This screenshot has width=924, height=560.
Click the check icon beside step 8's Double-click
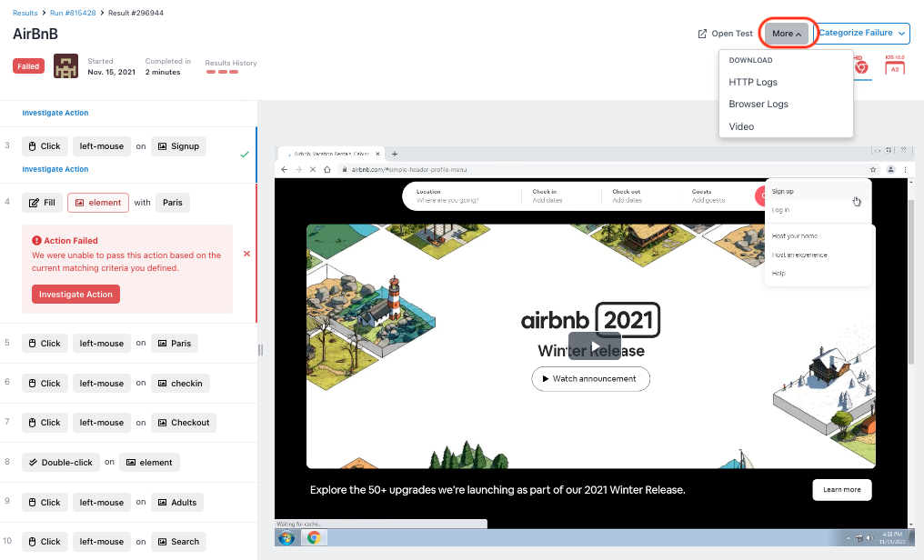(33, 462)
